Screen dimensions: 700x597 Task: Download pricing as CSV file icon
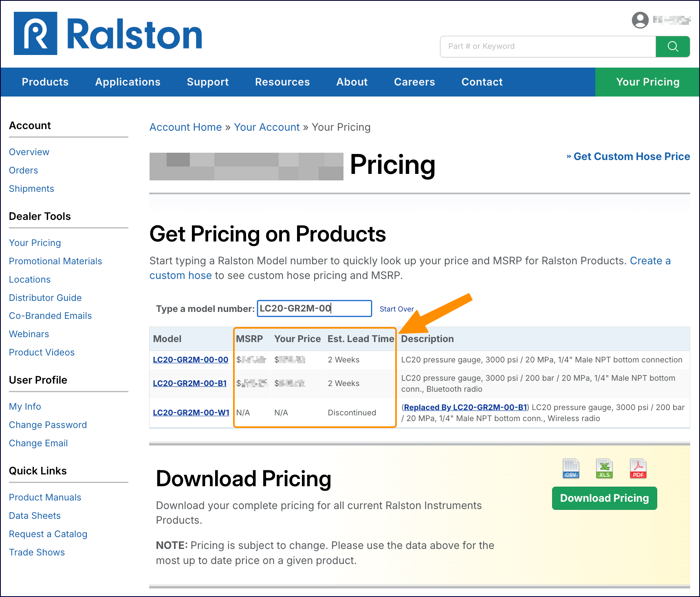point(571,469)
